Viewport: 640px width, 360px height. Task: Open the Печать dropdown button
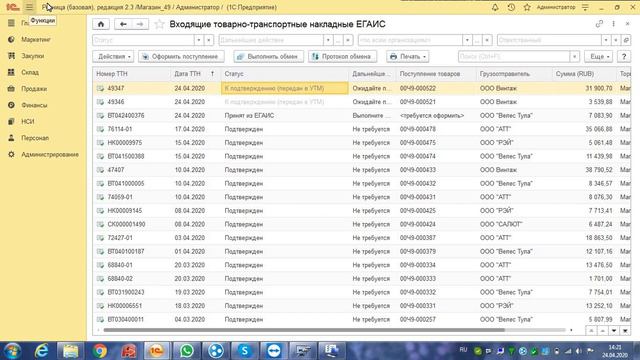pos(407,56)
